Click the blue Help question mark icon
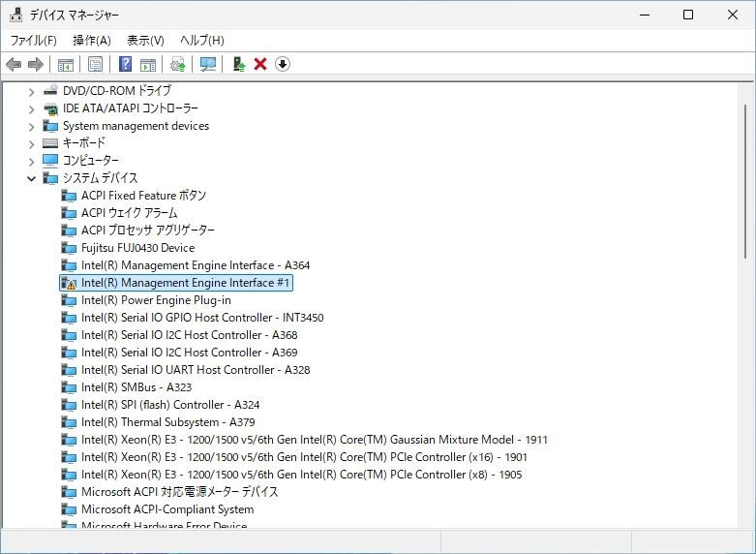This screenshot has height=554, width=756. [x=126, y=64]
